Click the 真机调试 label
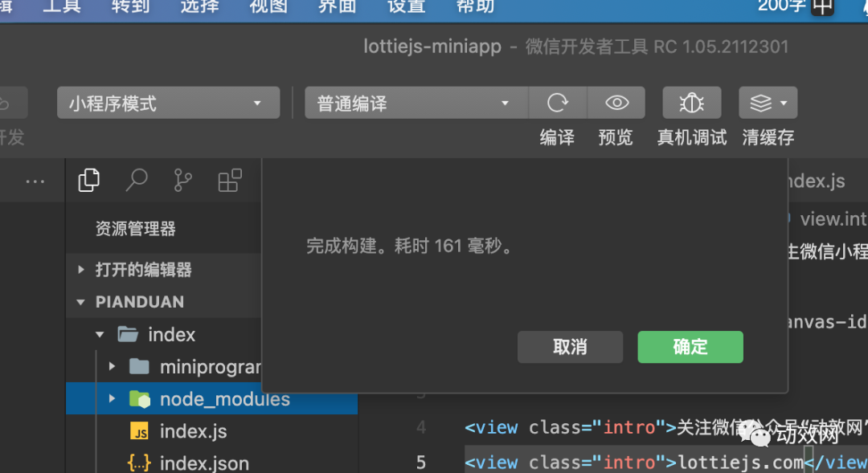The height and width of the screenshot is (473, 868). [691, 137]
